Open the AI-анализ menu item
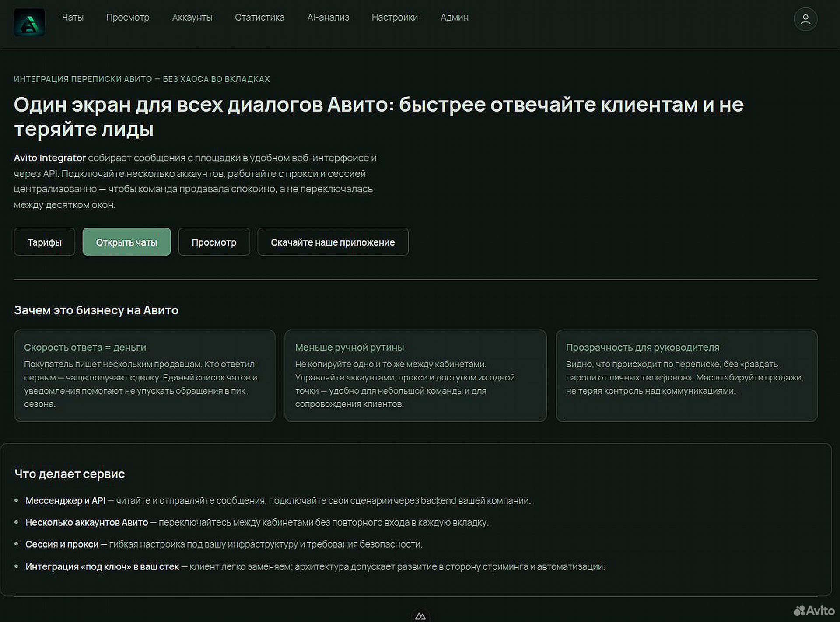Image resolution: width=840 pixels, height=622 pixels. point(328,18)
